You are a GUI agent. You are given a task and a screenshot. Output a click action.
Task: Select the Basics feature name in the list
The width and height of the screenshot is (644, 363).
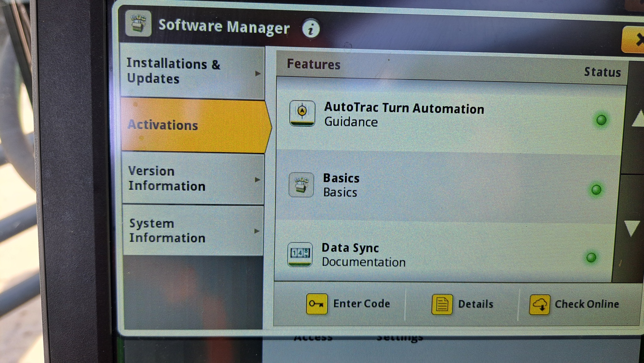coord(341,178)
